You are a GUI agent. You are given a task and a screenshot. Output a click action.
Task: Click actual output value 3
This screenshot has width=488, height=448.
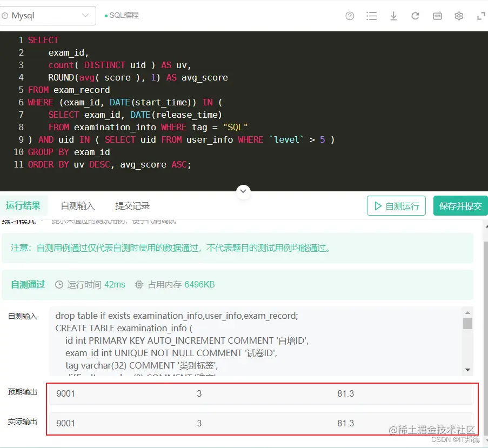coord(199,423)
